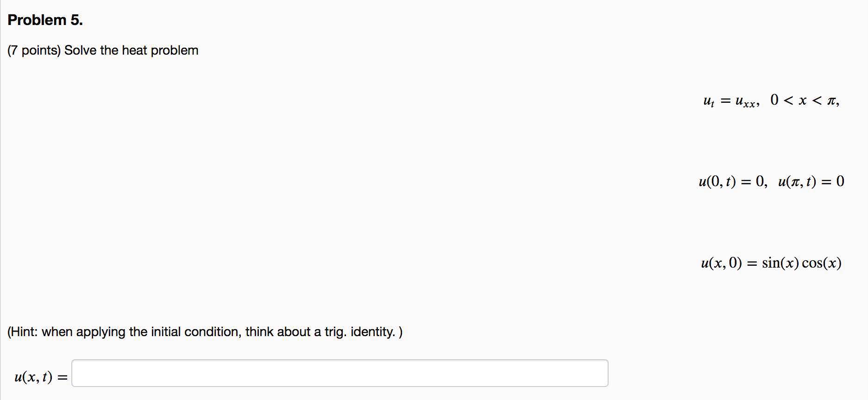
Task: Click the u(x,t) answer input field
Action: tap(340, 373)
